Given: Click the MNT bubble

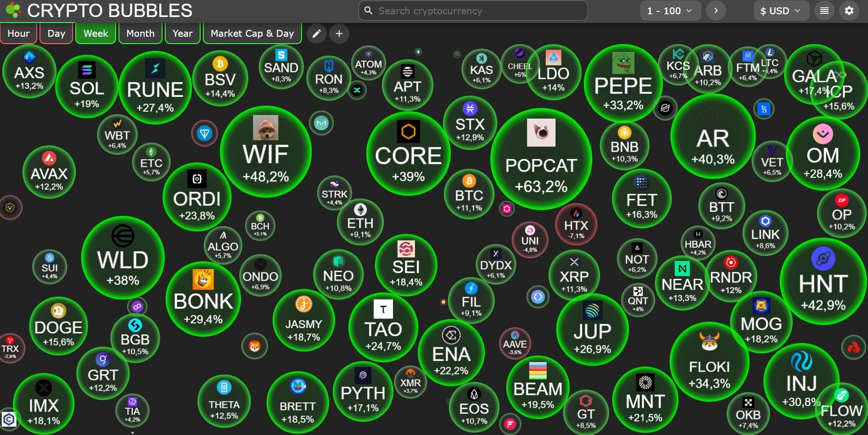Looking at the screenshot, I should (645, 400).
